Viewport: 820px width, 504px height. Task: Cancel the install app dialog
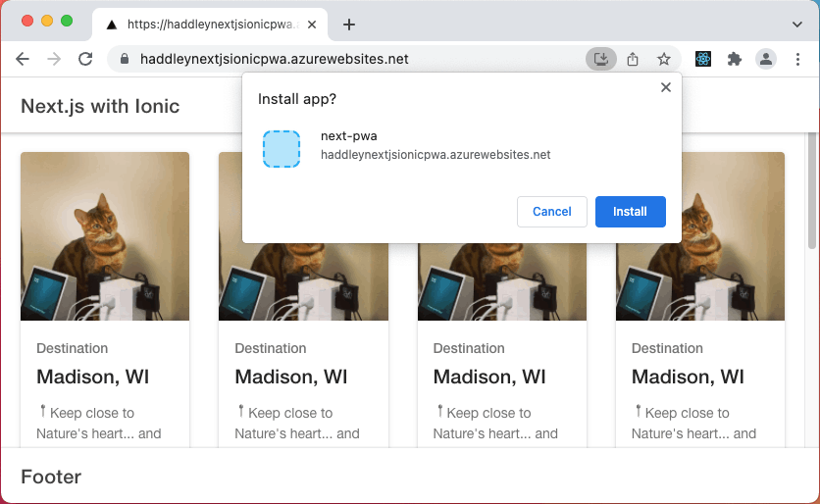coord(551,212)
